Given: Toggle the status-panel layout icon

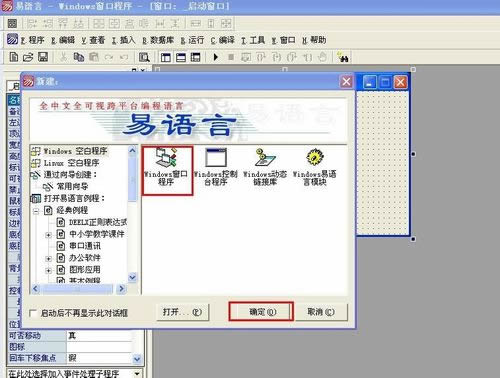Looking at the screenshot, I should (181, 57).
